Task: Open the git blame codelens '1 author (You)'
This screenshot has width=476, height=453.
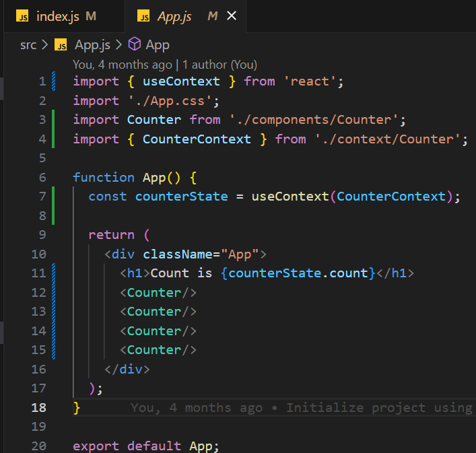Action: 219,65
